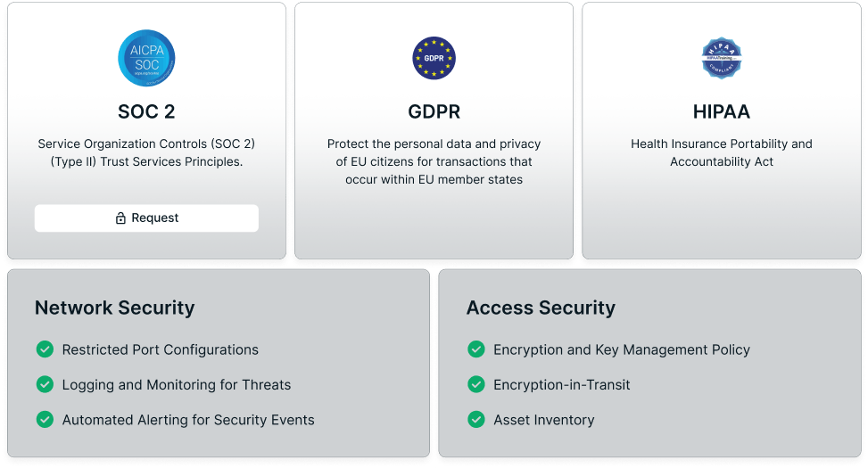Click the green check beside Encryption-in-Transit
The image size is (868, 468).
tap(476, 384)
